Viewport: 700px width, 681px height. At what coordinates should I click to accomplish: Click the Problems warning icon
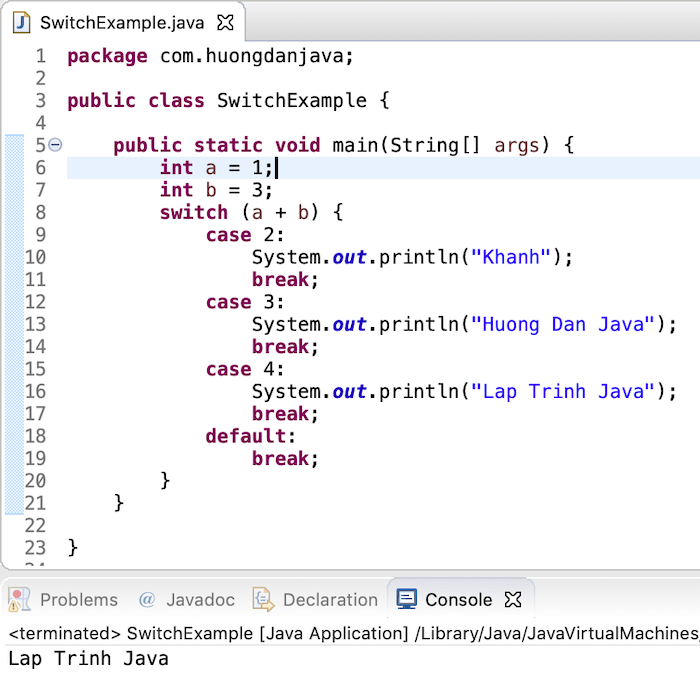19,599
